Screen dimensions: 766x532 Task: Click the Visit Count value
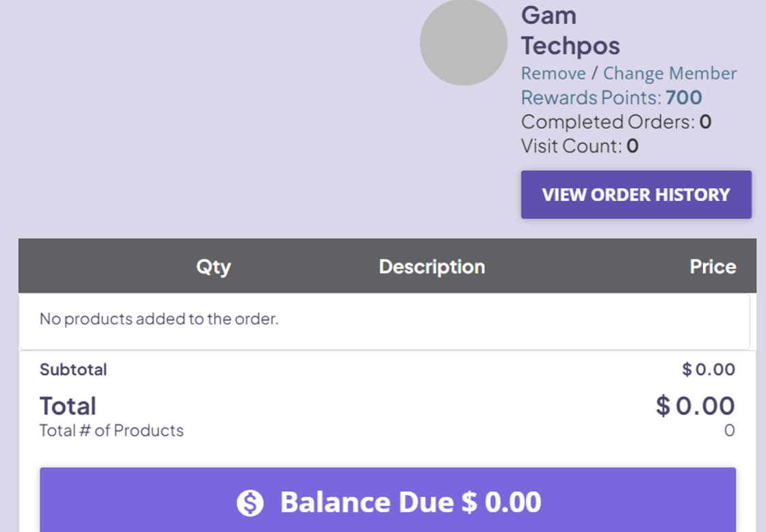tap(632, 146)
